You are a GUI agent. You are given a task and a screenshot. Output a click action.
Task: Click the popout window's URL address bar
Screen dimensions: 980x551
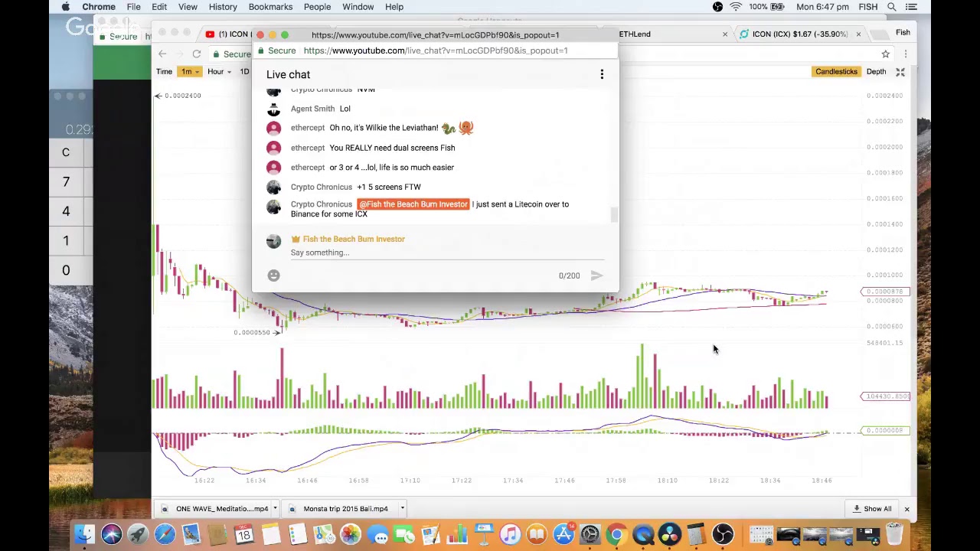[435, 51]
